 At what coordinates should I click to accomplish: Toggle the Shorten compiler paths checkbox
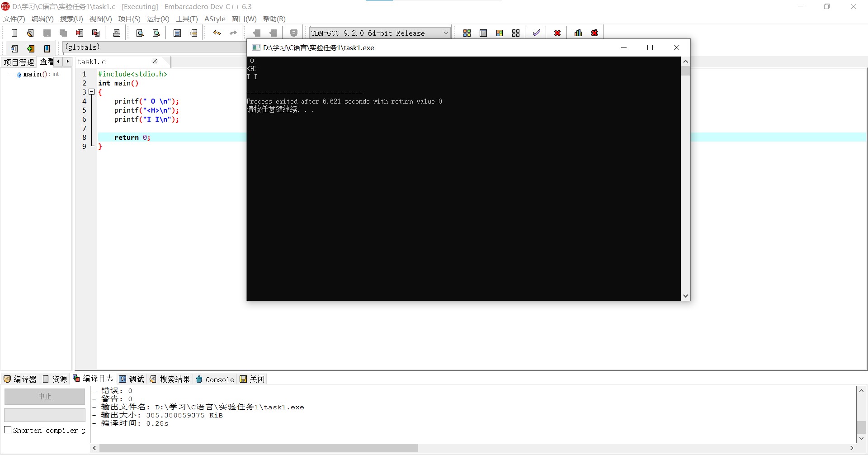pyautogui.click(x=8, y=430)
